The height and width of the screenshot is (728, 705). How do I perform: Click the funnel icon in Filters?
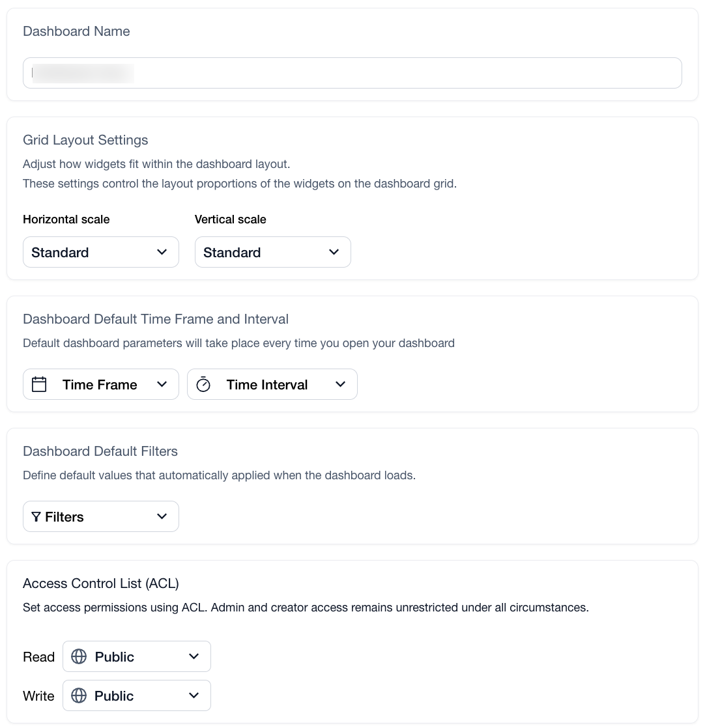(x=36, y=517)
